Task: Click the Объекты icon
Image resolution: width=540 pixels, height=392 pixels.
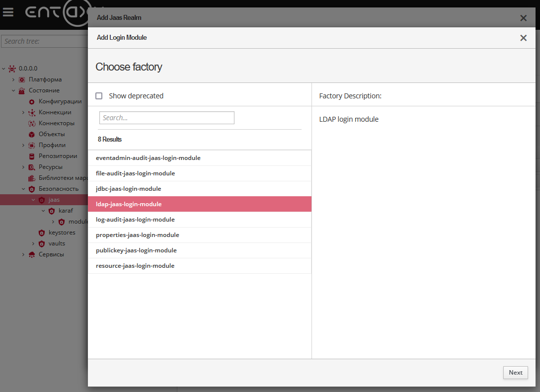Action: [x=31, y=134]
